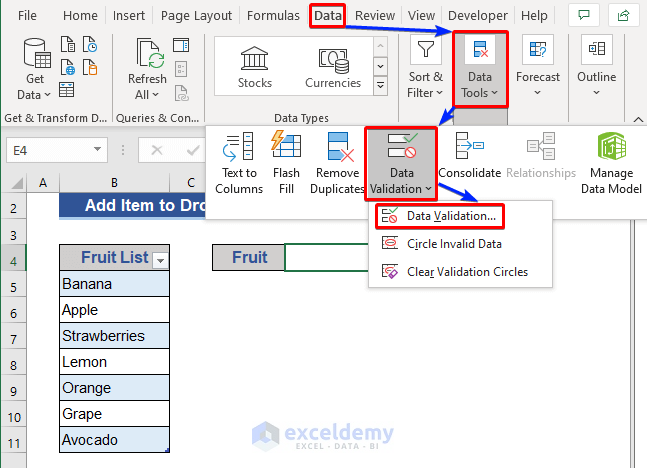The image size is (647, 468).
Task: Click the Cancel formula X icon
Action: coord(157,150)
